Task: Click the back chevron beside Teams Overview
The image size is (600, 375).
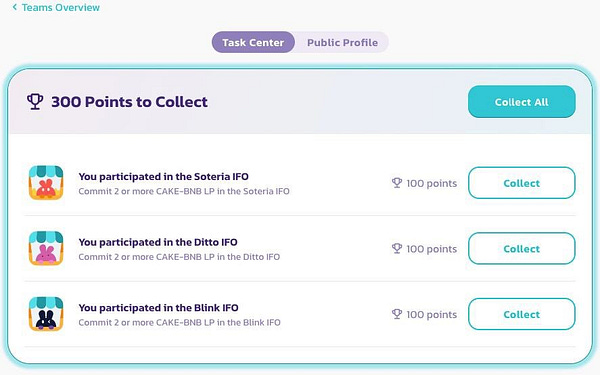Action: [x=15, y=7]
